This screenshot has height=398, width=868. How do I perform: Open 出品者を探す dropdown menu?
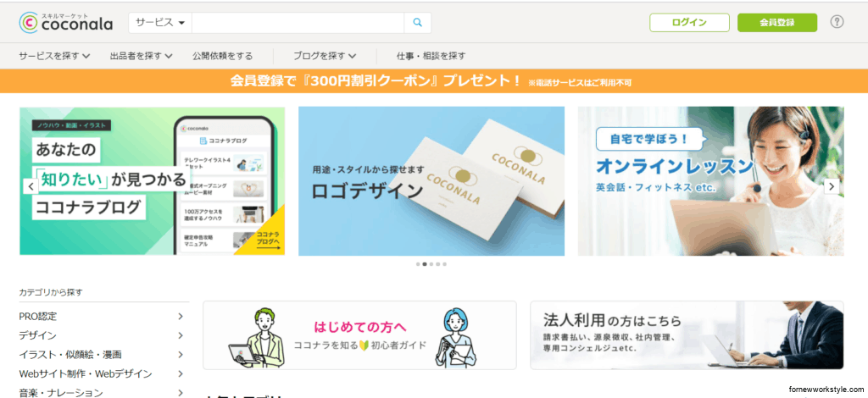pyautogui.click(x=142, y=56)
